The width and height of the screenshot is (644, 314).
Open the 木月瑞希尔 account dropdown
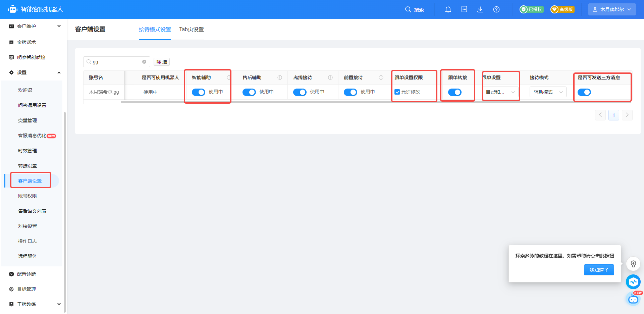click(x=612, y=9)
